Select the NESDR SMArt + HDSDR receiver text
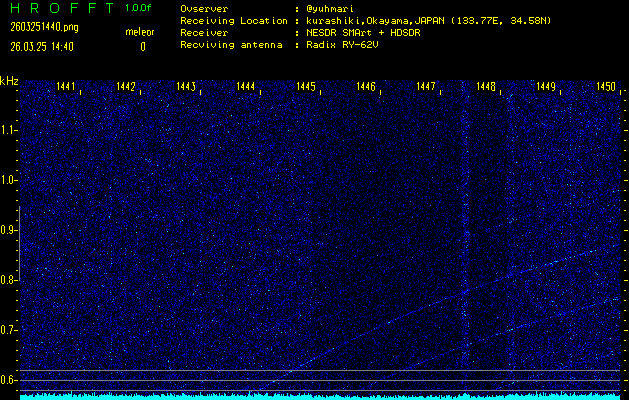Image resolution: width=629 pixels, height=400 pixels. (363, 32)
